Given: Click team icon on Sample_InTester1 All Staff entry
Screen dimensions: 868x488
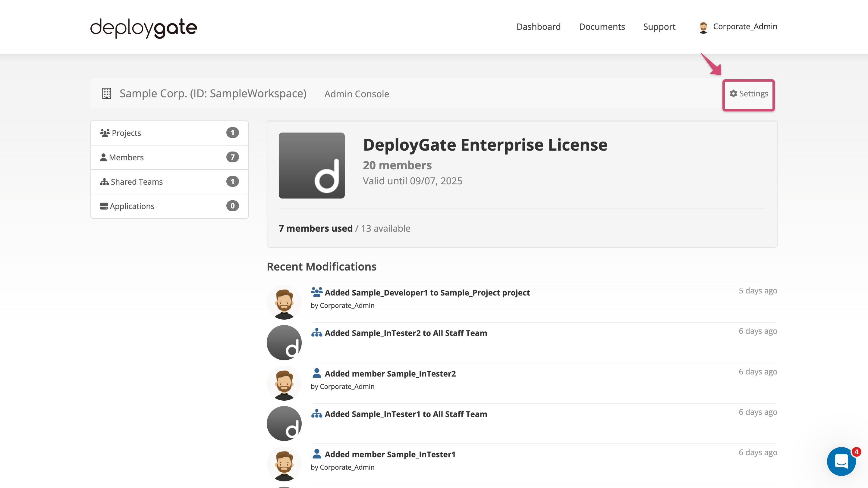Looking at the screenshot, I should point(316,414).
